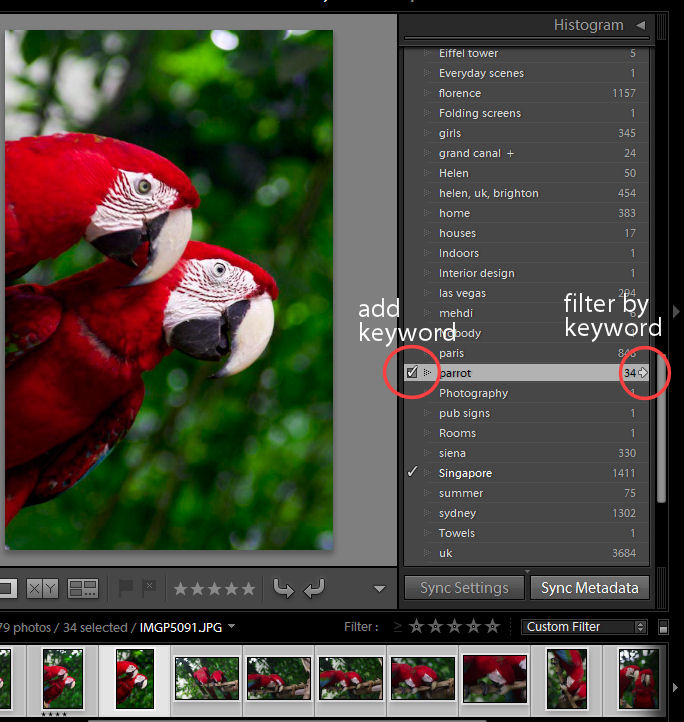
Task: Expand the parrot keyword disclosure triangle
Action: [427, 373]
